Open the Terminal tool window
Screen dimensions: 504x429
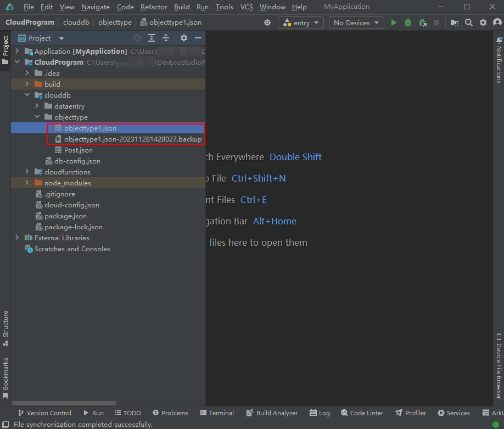[x=217, y=413]
